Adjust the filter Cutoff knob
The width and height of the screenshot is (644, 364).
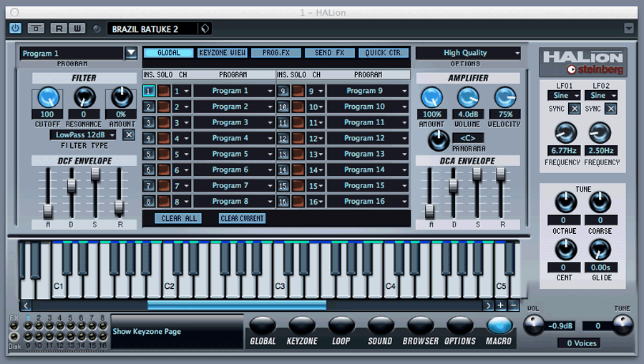[48, 98]
